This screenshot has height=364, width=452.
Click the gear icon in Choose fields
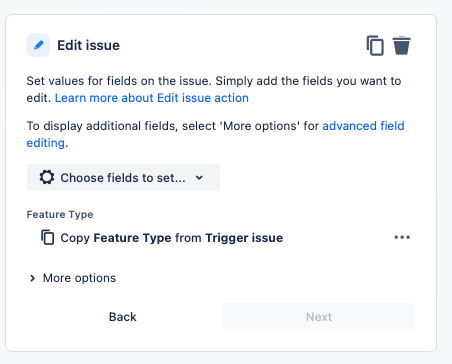coord(47,177)
